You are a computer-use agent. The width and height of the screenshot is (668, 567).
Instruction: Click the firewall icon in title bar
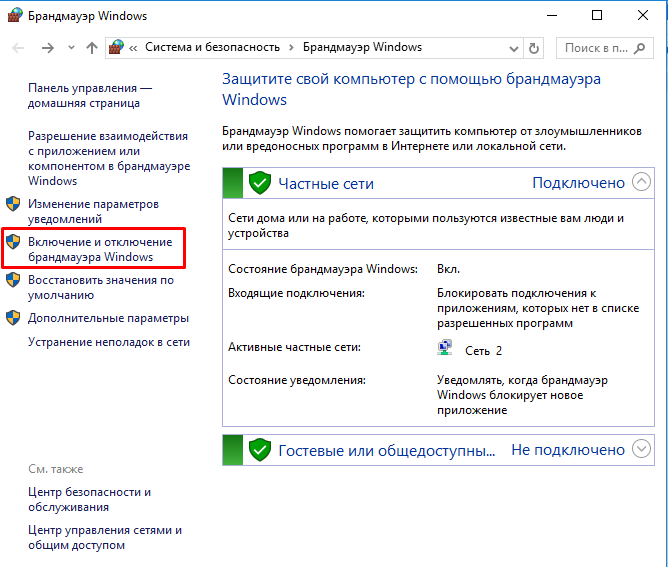pyautogui.click(x=13, y=16)
